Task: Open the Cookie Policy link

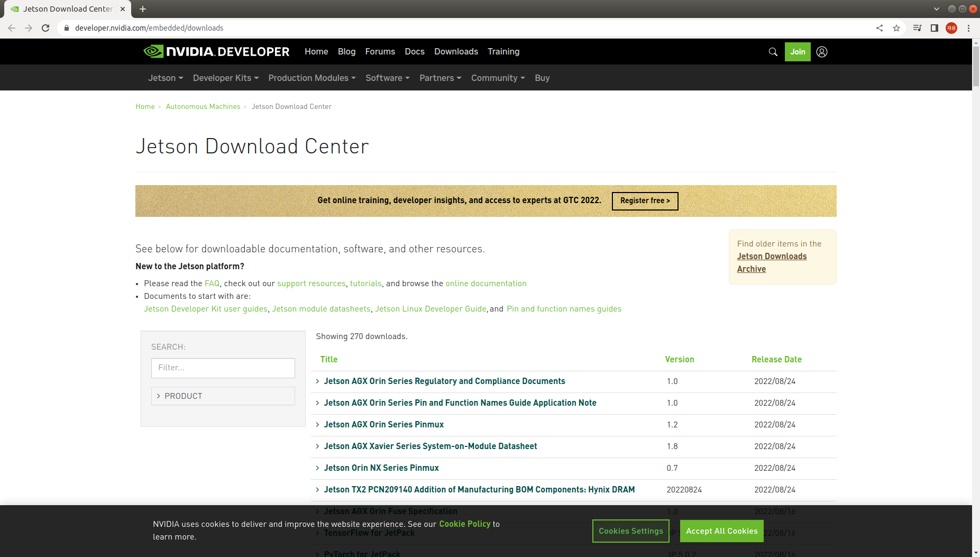Action: (x=465, y=524)
